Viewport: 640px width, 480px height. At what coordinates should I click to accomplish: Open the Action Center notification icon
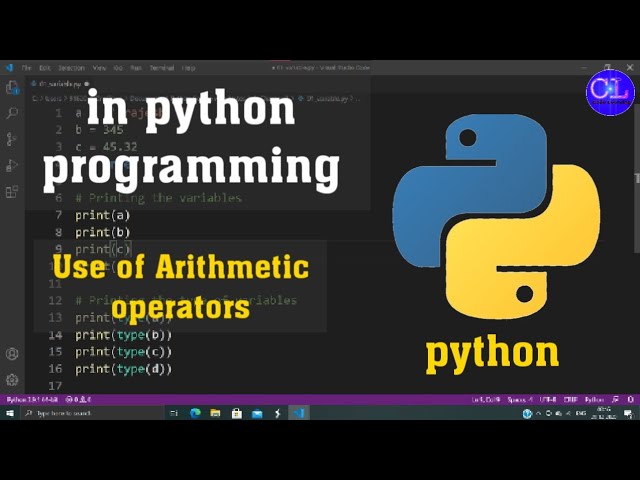(629, 414)
